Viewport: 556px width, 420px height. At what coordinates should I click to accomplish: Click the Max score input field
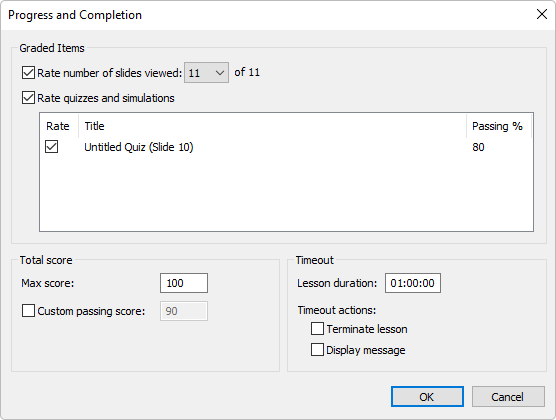(x=184, y=283)
